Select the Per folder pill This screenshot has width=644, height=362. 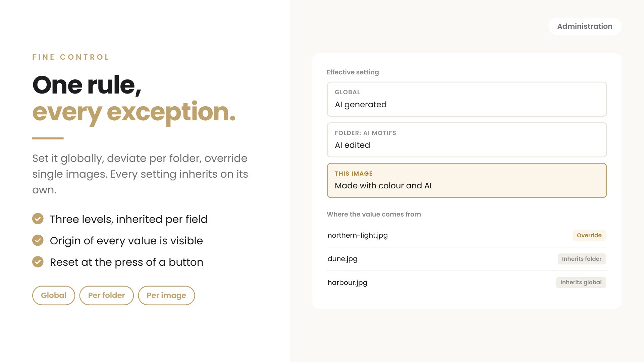106,295
